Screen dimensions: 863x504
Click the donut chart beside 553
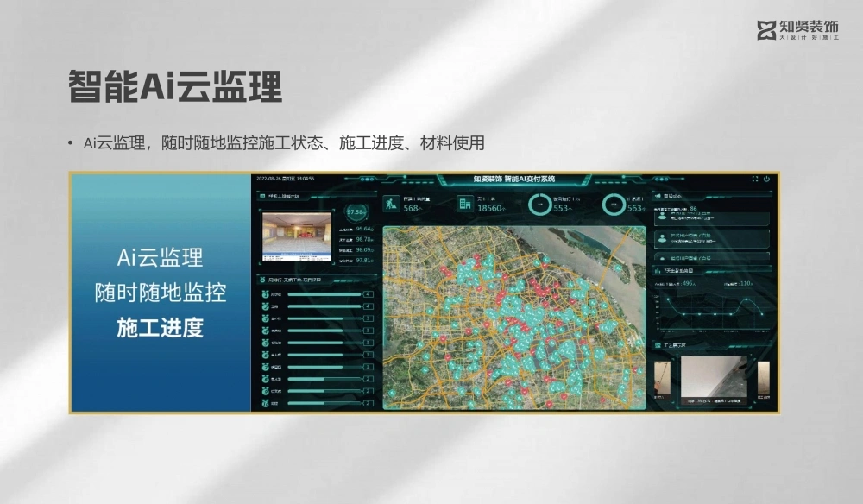pos(540,205)
